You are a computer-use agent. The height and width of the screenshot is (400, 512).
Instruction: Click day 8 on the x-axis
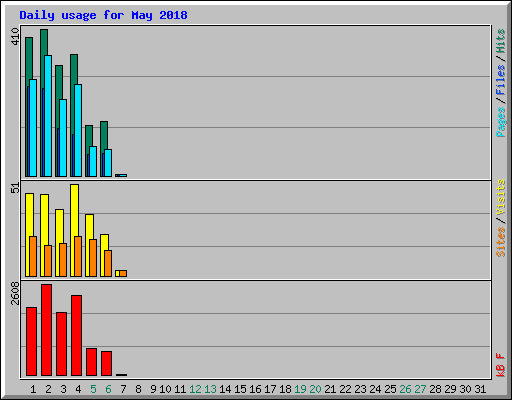click(x=138, y=389)
